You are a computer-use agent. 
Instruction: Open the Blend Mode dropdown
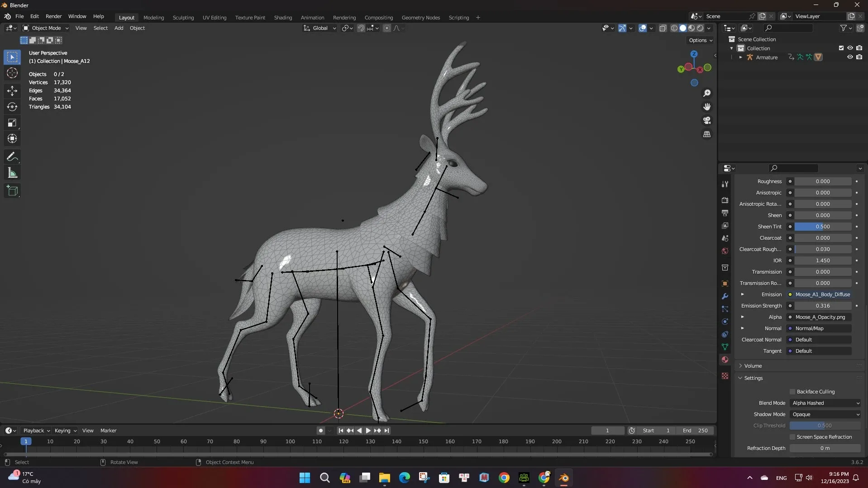click(825, 403)
